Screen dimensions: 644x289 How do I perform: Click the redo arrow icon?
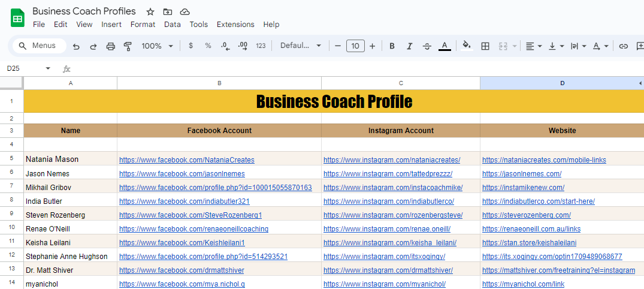[93, 46]
